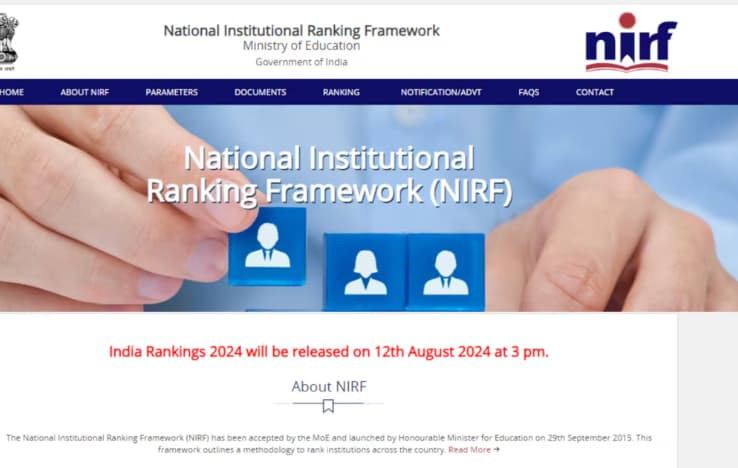Click the NIRF logo at top right
Screen dimensions: 738x468
(631, 42)
